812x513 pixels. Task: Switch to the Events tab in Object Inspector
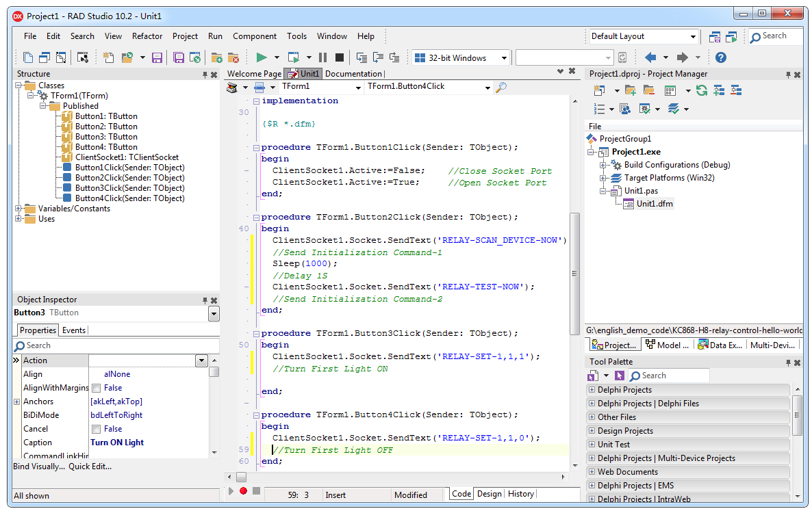[74, 330]
